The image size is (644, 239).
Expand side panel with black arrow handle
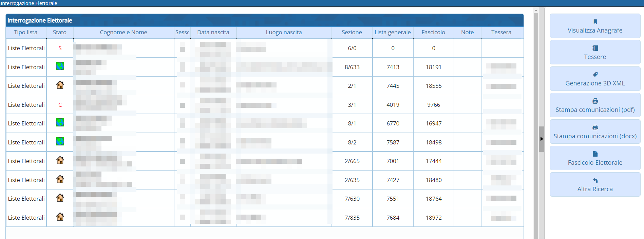click(542, 139)
